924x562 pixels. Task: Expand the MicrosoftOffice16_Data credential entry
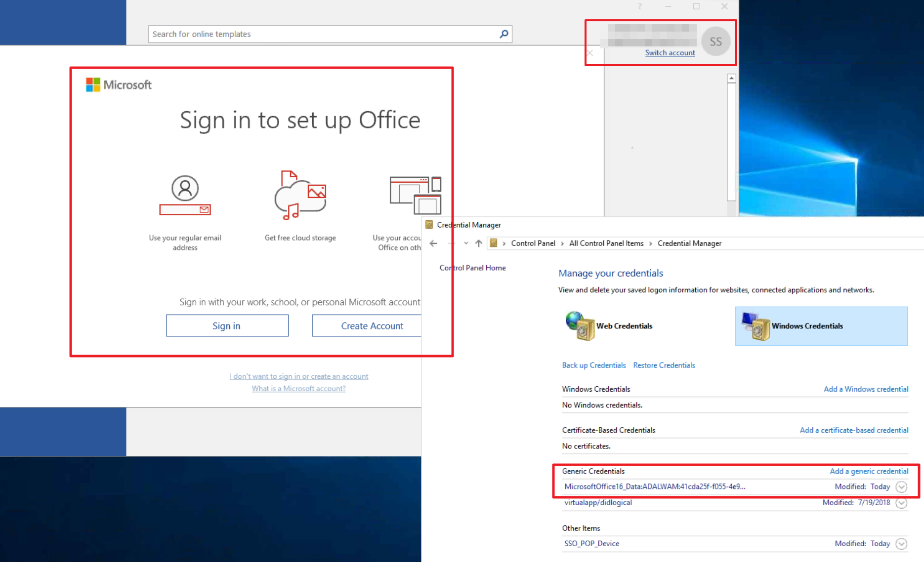click(x=901, y=487)
